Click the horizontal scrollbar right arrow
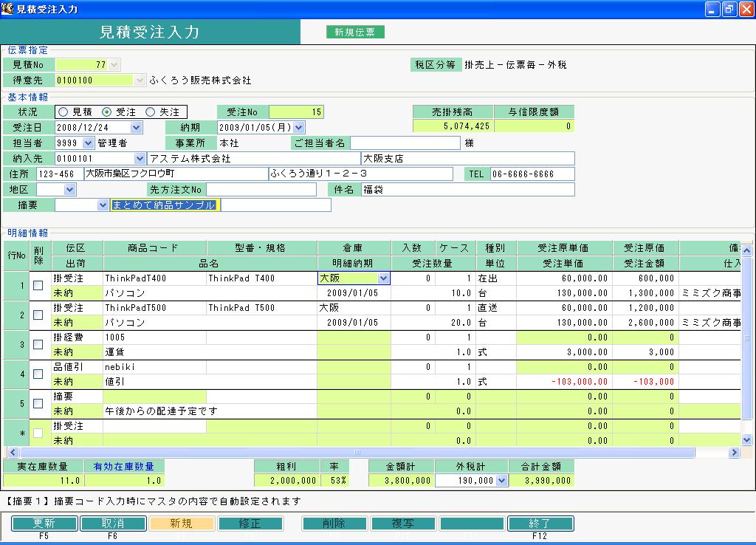This screenshot has height=545, width=756. click(735, 453)
